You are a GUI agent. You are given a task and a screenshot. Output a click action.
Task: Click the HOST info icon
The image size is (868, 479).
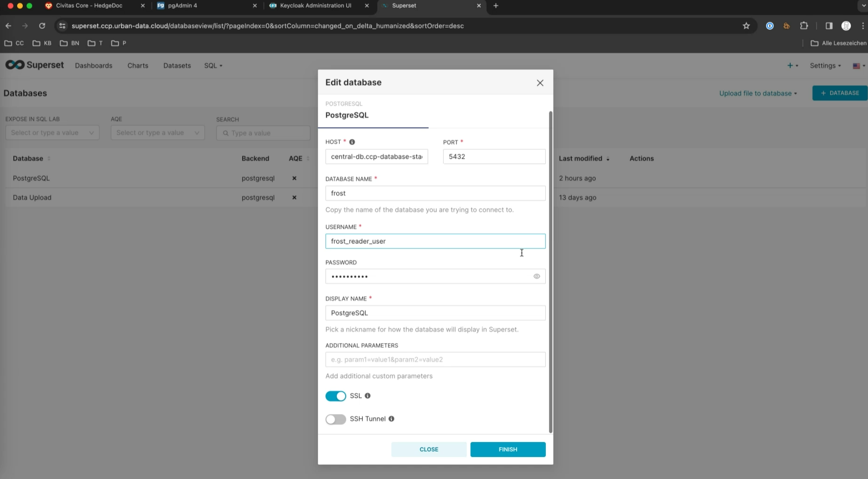[352, 142]
